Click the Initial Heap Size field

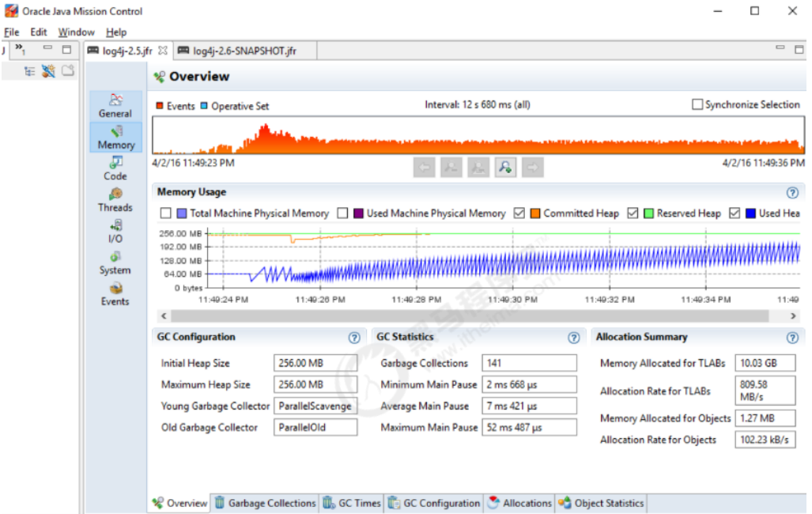(x=315, y=363)
